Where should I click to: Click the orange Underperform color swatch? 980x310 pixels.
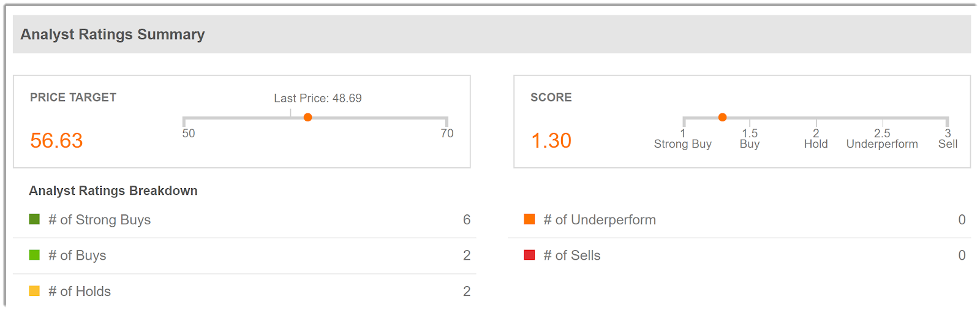point(529,219)
